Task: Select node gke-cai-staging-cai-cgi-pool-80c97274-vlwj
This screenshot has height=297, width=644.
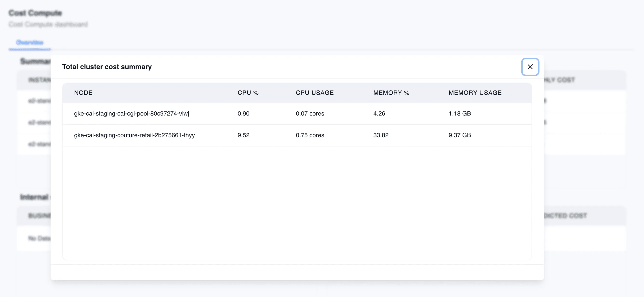Action: [x=131, y=113]
